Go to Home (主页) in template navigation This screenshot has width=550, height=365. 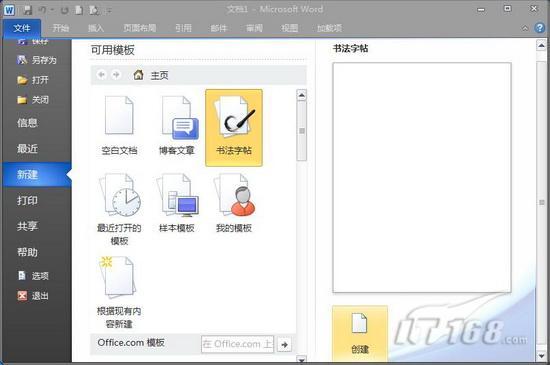point(152,75)
